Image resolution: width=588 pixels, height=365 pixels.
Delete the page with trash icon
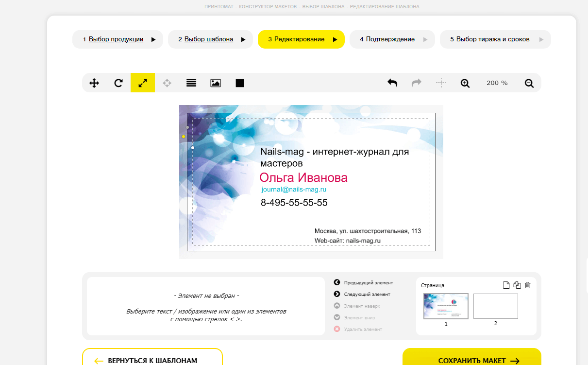tap(528, 285)
